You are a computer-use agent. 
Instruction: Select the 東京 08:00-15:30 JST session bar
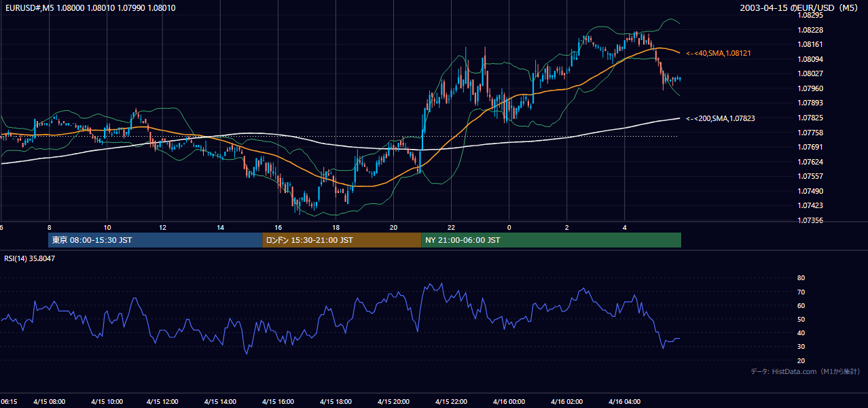pyautogui.click(x=156, y=240)
